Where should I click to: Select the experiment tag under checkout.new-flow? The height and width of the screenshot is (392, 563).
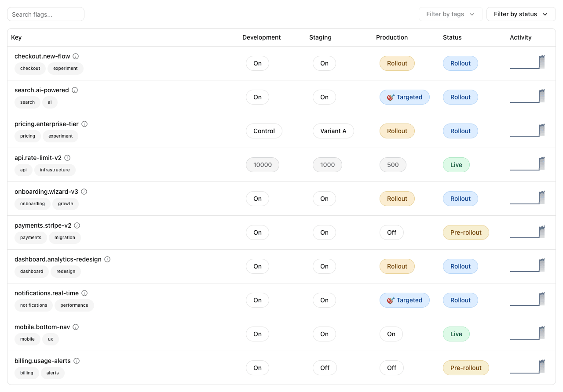[x=65, y=69]
